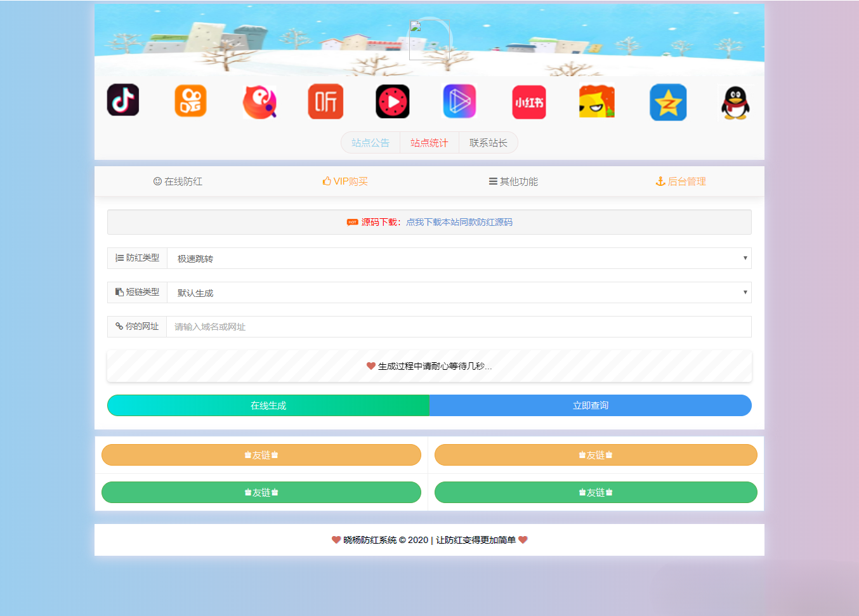This screenshot has height=616, width=859.
Task: Switch to the 站点统计 tab
Action: tap(429, 142)
